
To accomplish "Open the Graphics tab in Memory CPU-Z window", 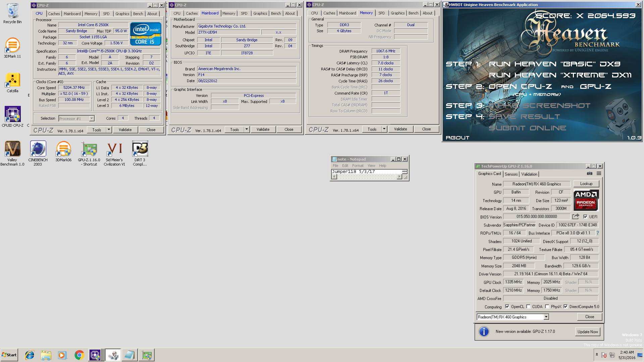I will pyautogui.click(x=397, y=13).
